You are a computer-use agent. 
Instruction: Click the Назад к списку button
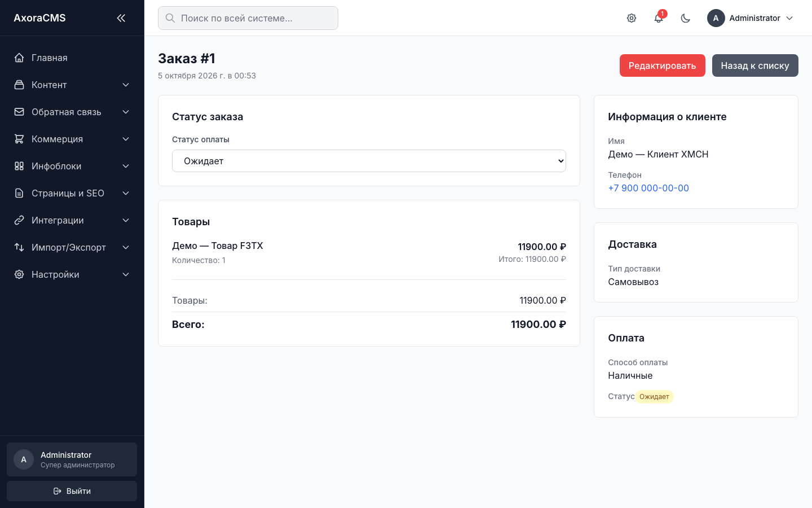pyautogui.click(x=755, y=65)
